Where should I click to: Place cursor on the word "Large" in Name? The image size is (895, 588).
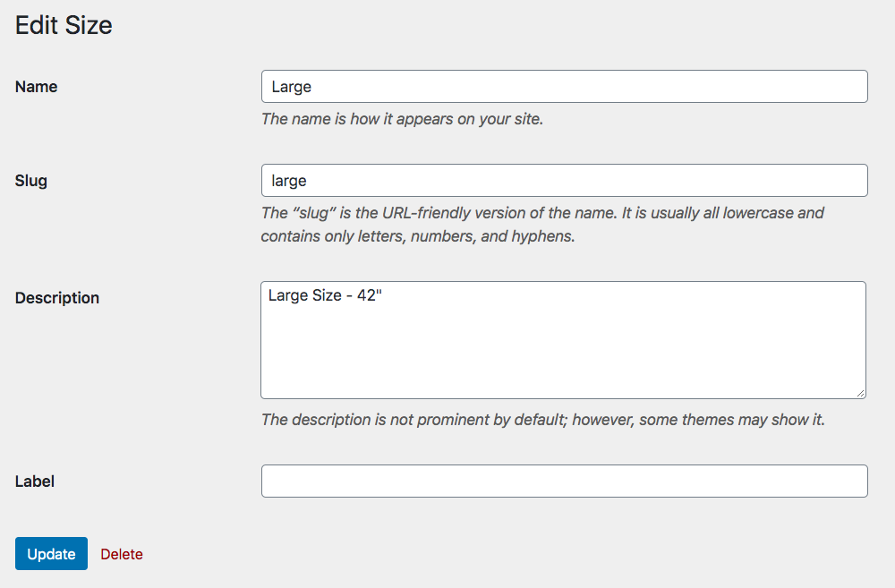click(292, 87)
